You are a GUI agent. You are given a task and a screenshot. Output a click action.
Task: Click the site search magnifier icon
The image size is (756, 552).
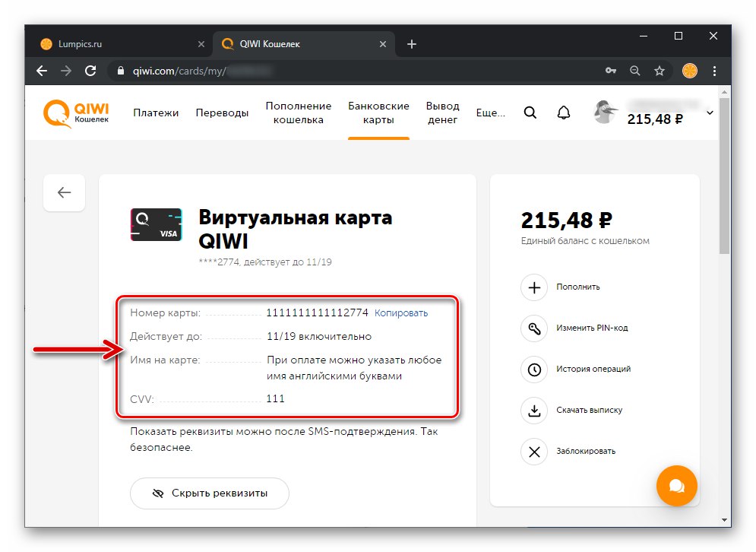coord(530,113)
